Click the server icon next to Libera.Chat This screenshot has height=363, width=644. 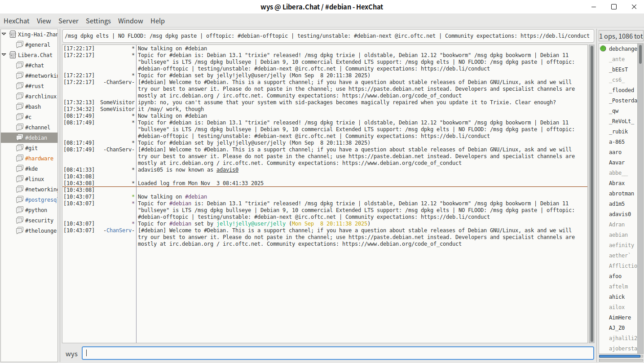coord(13,55)
